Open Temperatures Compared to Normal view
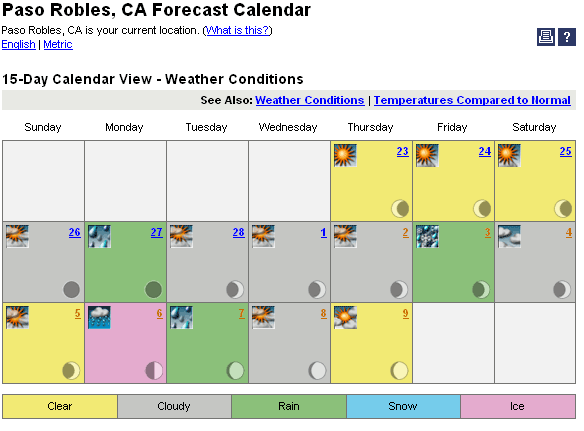The width and height of the screenshot is (584, 431). click(x=472, y=100)
